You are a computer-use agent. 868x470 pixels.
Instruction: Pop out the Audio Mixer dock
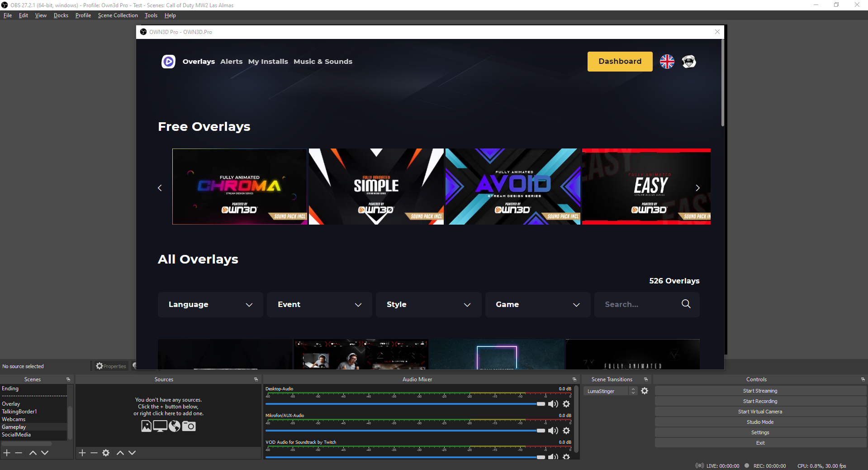574,379
